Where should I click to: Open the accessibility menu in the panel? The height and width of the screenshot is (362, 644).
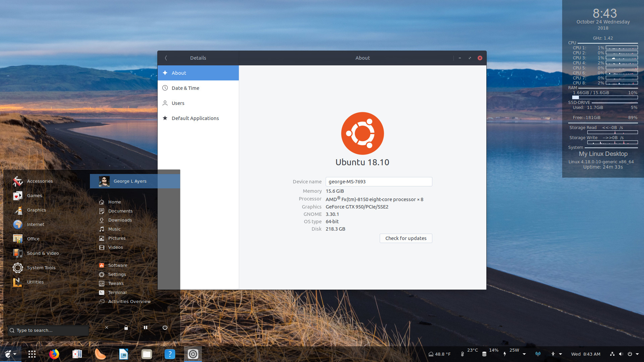[x=556, y=354]
